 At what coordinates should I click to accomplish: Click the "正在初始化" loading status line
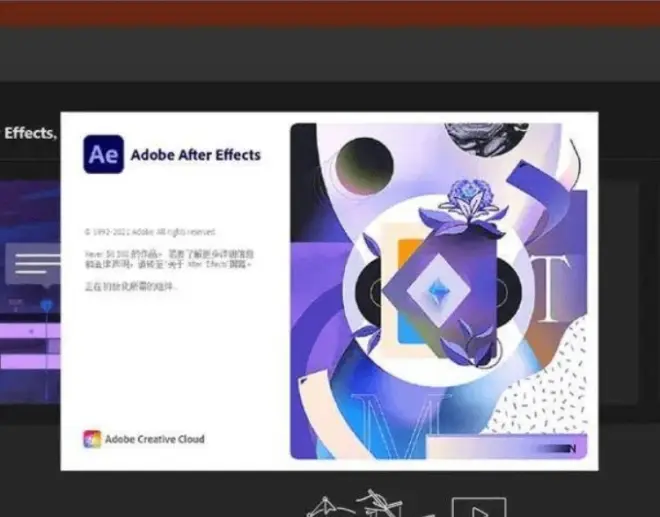tap(131, 287)
